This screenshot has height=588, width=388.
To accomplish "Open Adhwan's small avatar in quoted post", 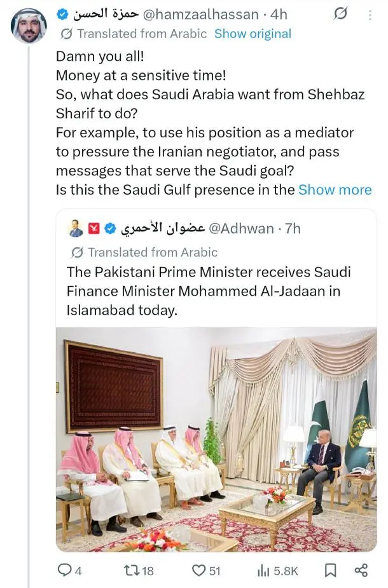I will 76,228.
